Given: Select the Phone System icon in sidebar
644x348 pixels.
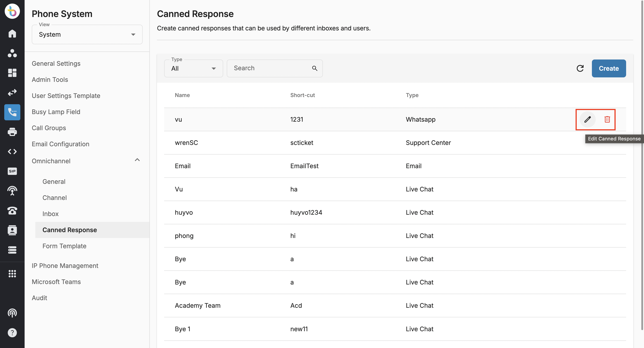Looking at the screenshot, I should pos(12,112).
